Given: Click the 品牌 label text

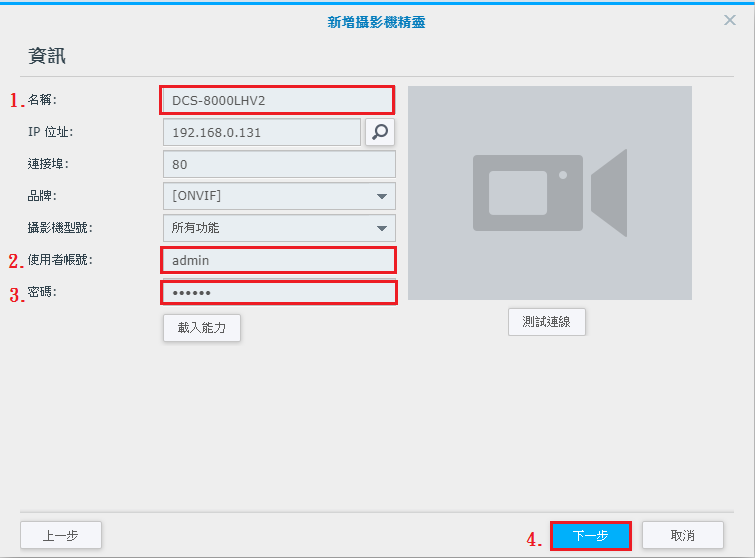Looking at the screenshot, I should pos(41,195).
